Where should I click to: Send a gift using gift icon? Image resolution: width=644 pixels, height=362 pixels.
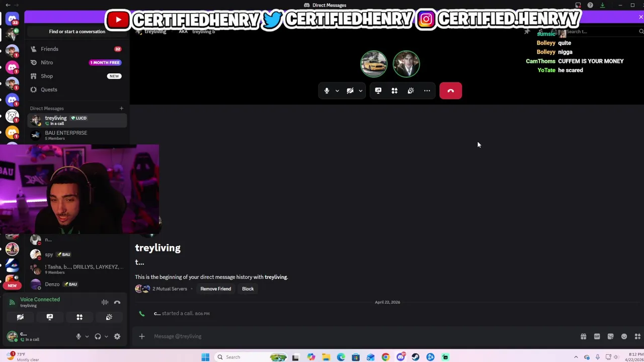[583, 336]
